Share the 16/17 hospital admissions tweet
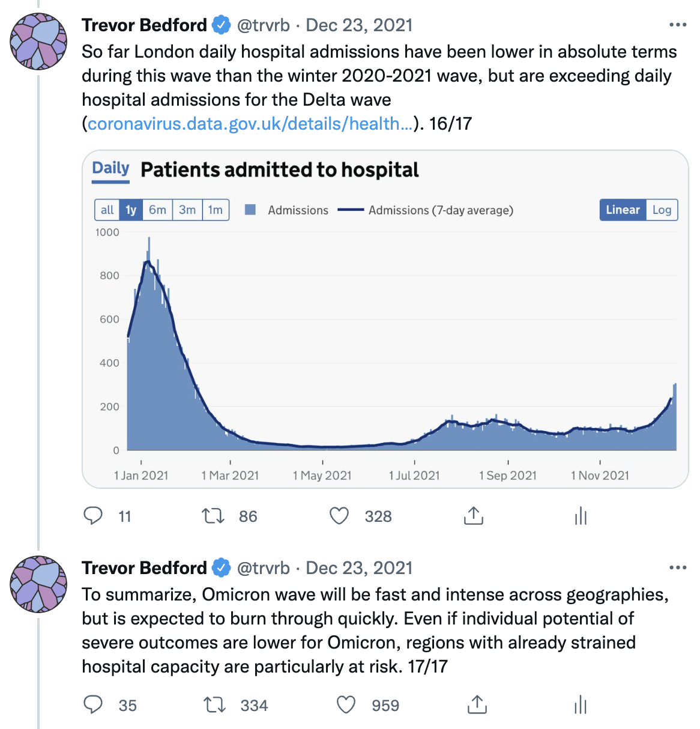Viewport: 700px width, 729px height. (x=474, y=516)
